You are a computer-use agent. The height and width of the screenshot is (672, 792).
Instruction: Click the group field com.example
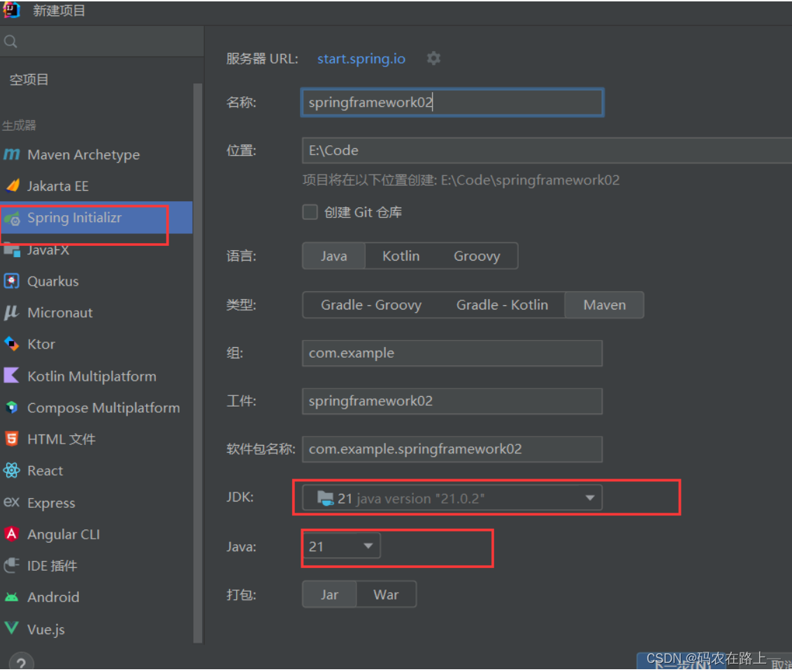[x=452, y=353]
